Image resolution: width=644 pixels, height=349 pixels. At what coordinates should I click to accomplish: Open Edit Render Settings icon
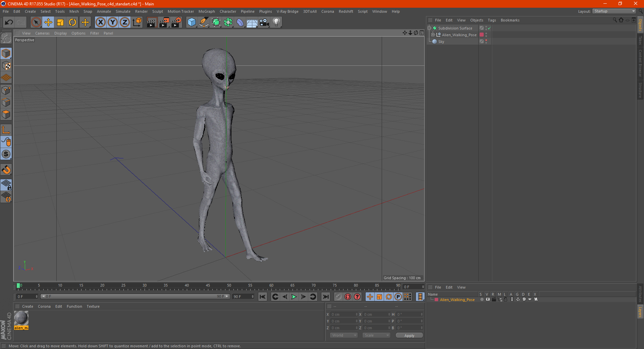[176, 22]
